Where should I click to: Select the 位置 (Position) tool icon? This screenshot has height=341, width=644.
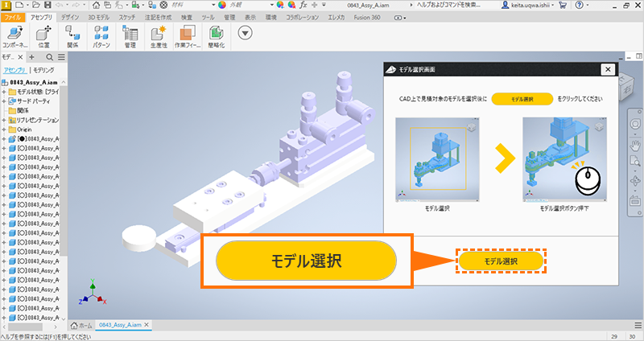pos(43,32)
